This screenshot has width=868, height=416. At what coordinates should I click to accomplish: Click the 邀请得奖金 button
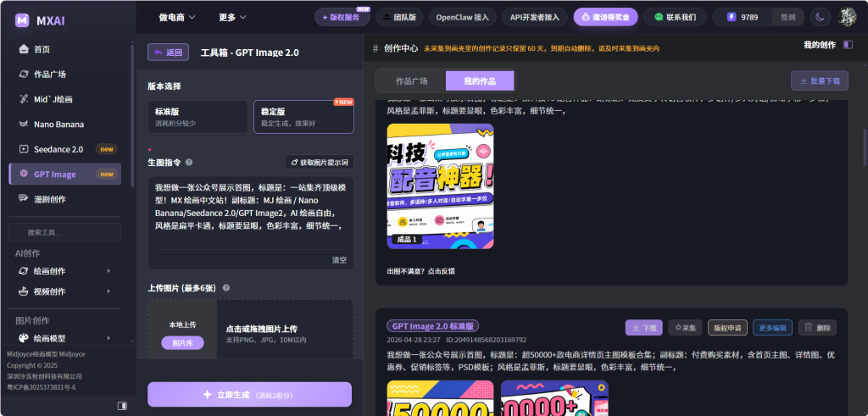coord(605,17)
